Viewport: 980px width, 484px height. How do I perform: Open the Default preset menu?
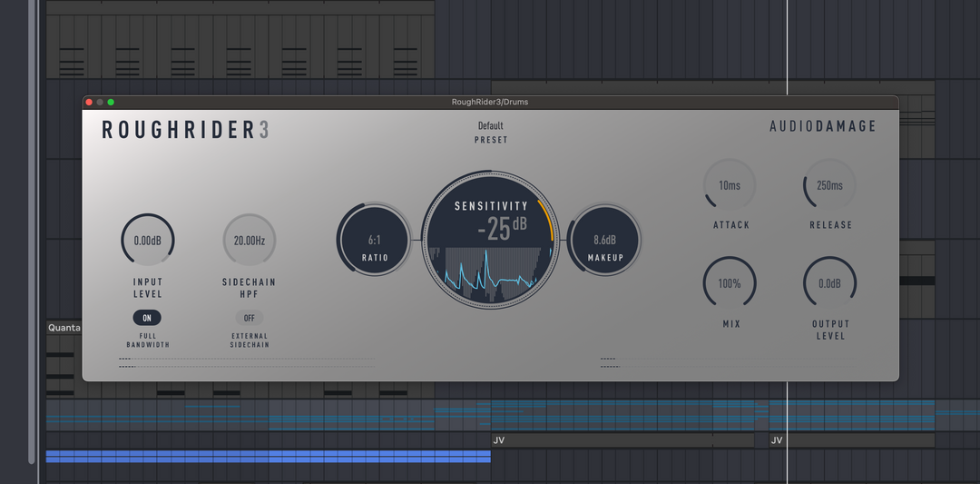(x=490, y=126)
